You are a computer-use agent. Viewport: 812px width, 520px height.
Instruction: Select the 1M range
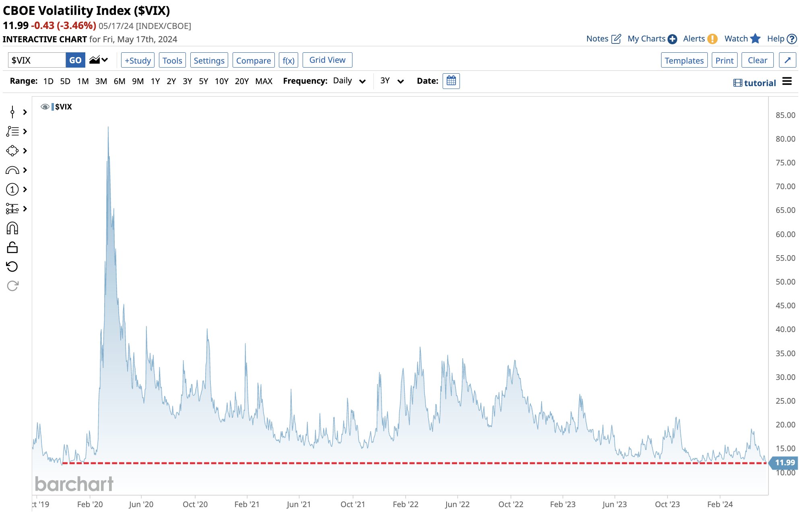[x=83, y=81]
